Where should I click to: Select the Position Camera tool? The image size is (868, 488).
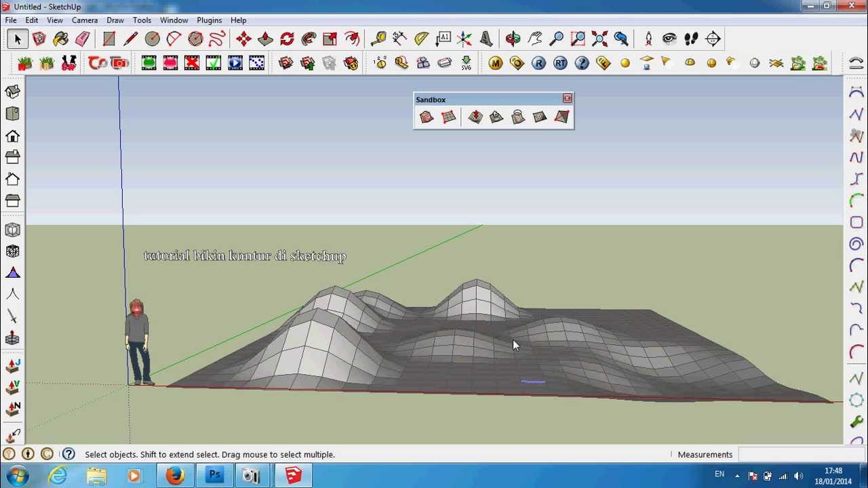(x=648, y=39)
